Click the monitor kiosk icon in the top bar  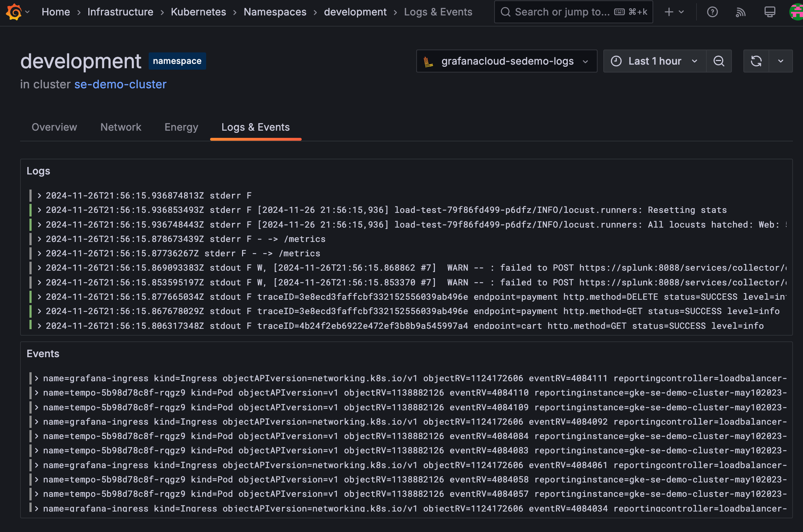[770, 12]
